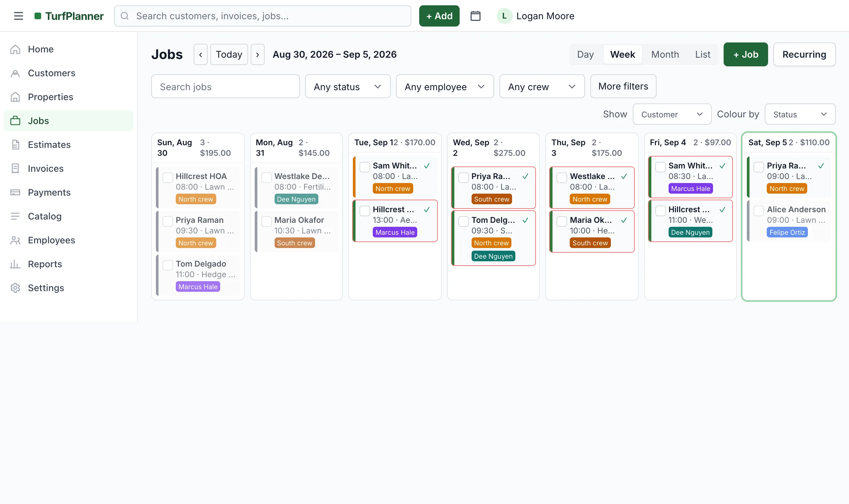Click the Employees sidebar icon
849x504 pixels.
point(15,240)
